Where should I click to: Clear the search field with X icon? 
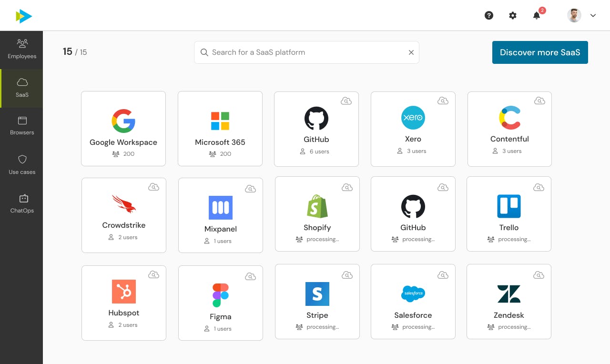[411, 52]
